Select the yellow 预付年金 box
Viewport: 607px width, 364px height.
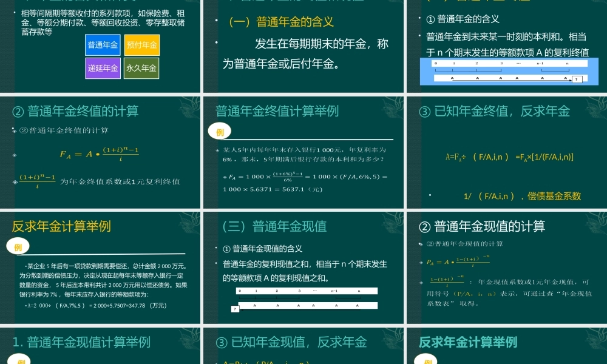[x=141, y=45]
